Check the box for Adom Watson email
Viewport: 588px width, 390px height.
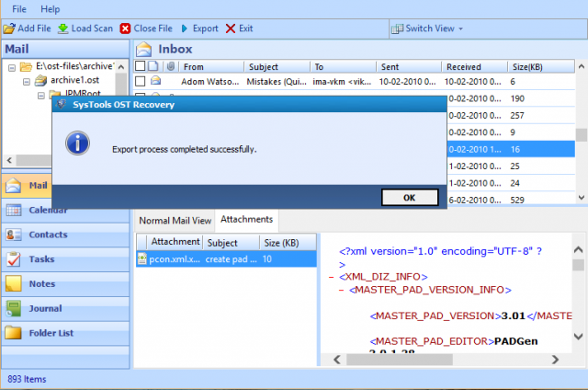[x=140, y=81]
